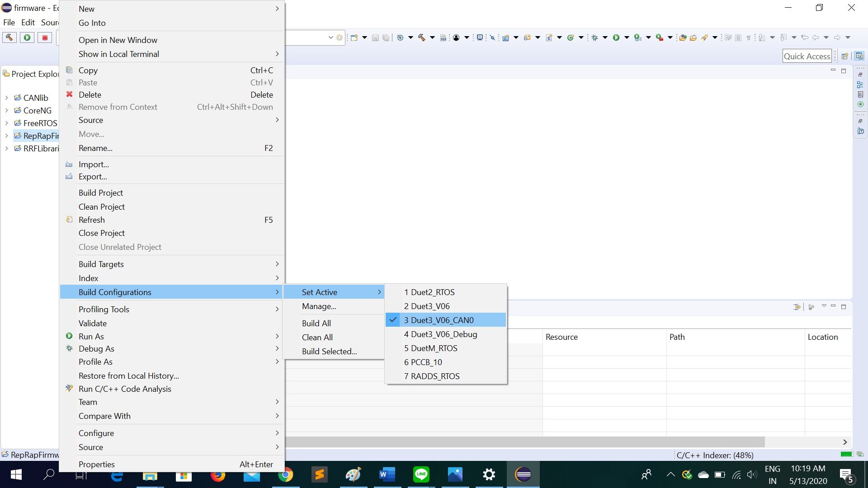Open the Sublime Text taskbar icon
Image resolution: width=868 pixels, height=488 pixels.
pos(319,474)
